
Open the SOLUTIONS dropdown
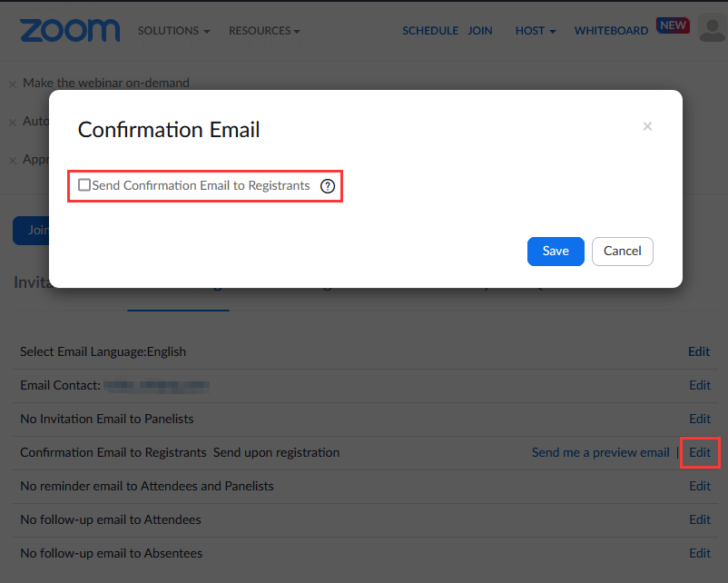(173, 30)
